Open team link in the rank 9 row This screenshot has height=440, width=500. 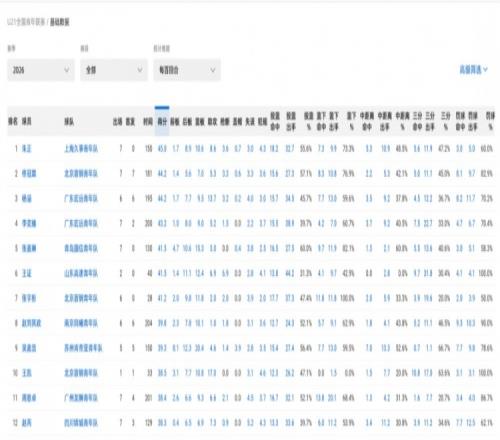83,348
